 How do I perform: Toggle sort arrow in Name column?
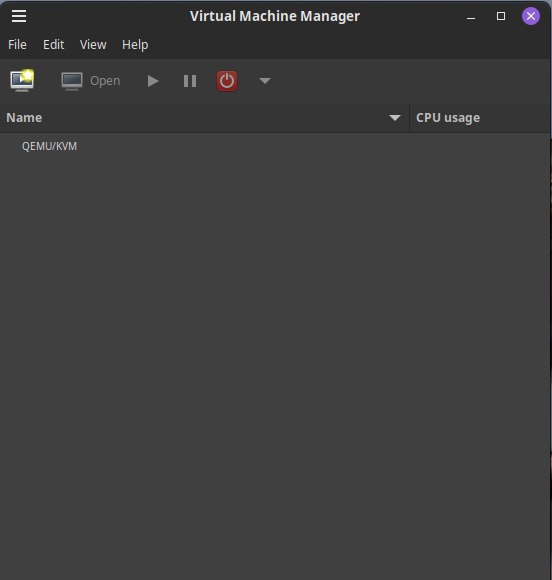click(x=395, y=118)
